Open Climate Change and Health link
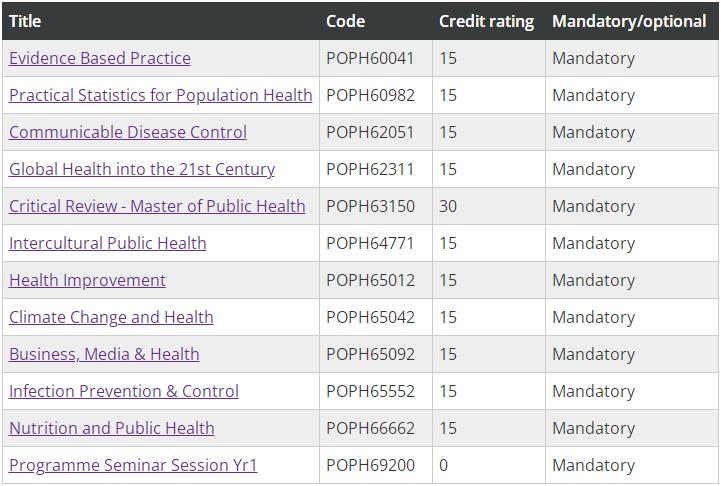 click(x=111, y=317)
